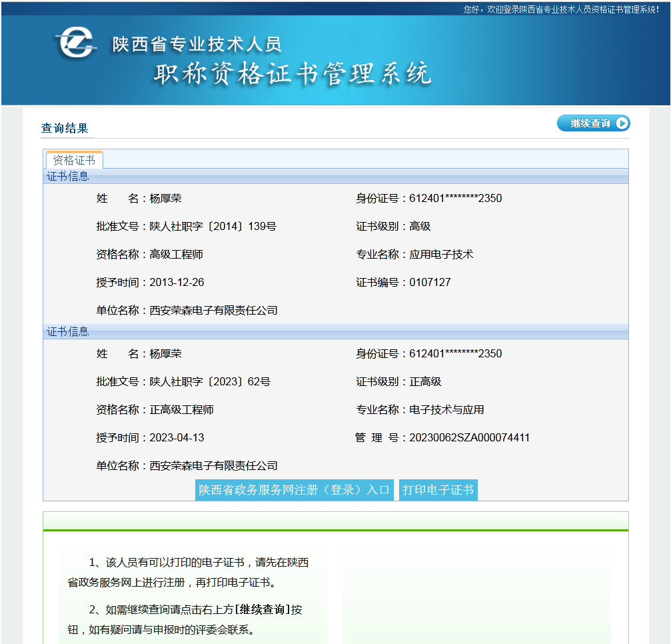
Task: Click the second 证书信息 section header
Action: click(336, 331)
